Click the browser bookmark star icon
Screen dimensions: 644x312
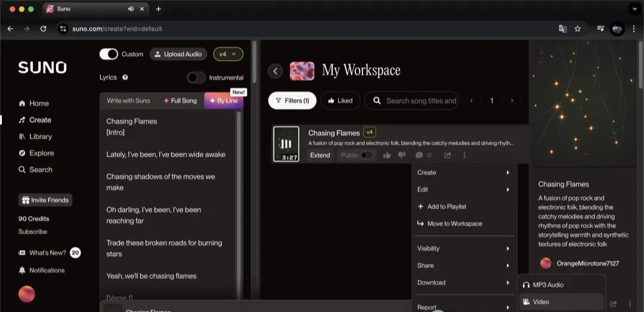[577, 29]
